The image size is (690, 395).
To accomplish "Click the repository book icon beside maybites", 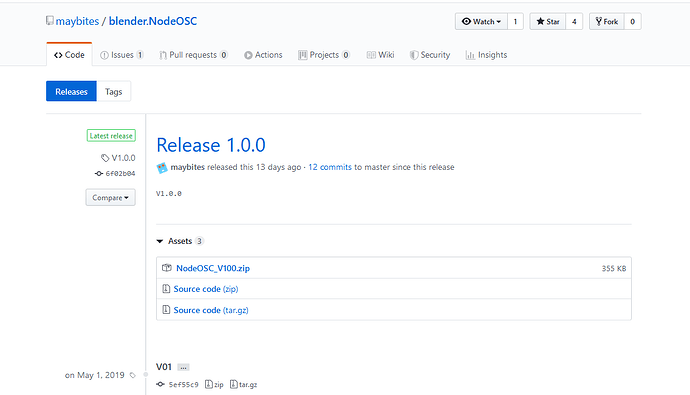I will tap(50, 21).
